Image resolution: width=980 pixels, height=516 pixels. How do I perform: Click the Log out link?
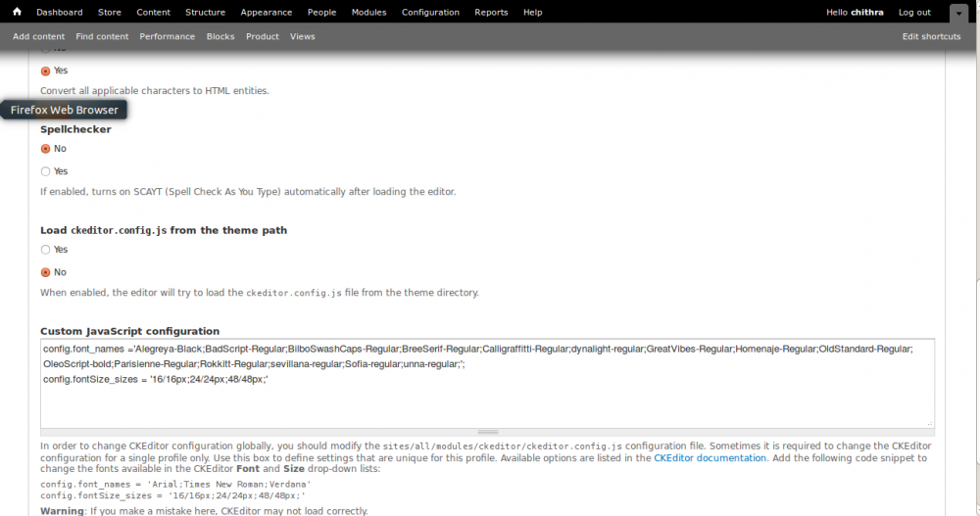point(914,13)
